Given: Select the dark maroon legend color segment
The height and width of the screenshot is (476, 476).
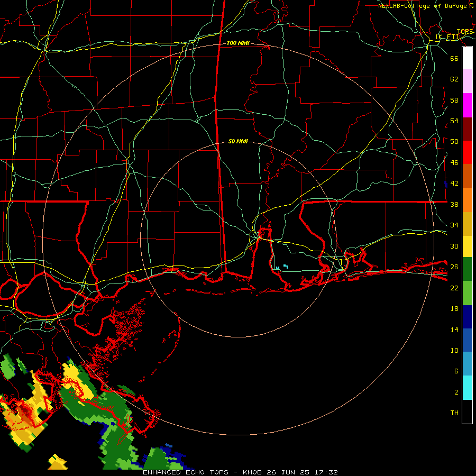Looking at the screenshot, I should pos(467,129).
